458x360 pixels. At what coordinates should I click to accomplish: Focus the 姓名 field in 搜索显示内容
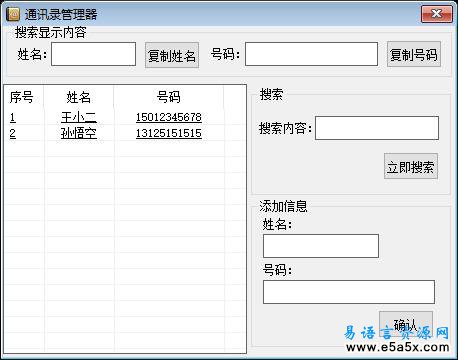pos(93,54)
